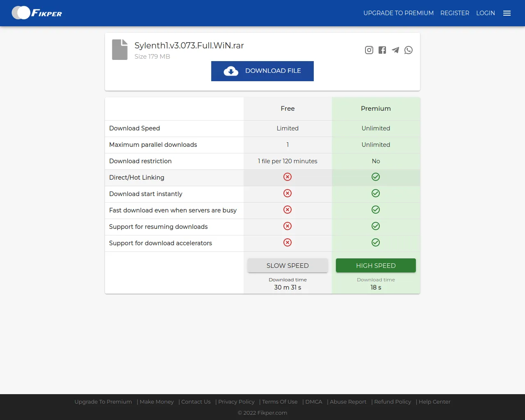Viewport: 525px width, 420px height.
Task: Choose the Slow Speed download button
Action: tap(288, 265)
